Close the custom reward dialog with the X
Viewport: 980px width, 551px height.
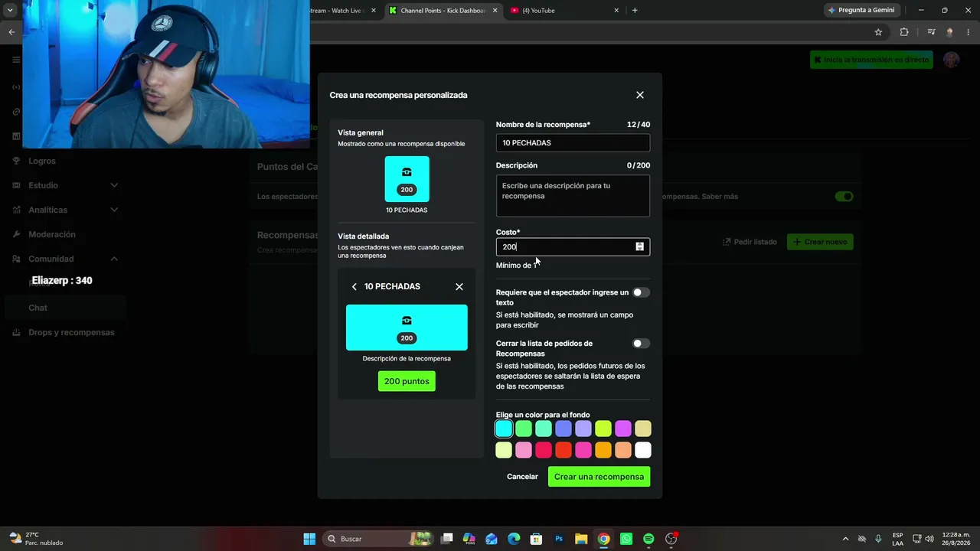click(640, 95)
